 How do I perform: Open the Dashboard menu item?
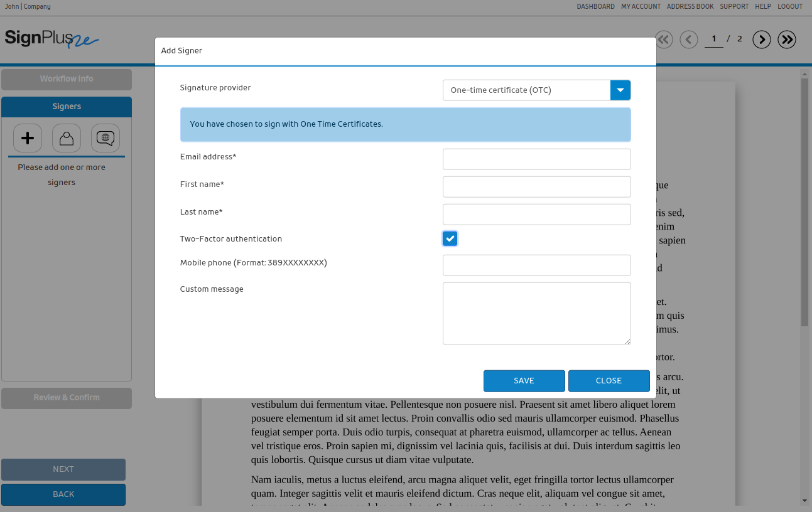[x=595, y=6]
